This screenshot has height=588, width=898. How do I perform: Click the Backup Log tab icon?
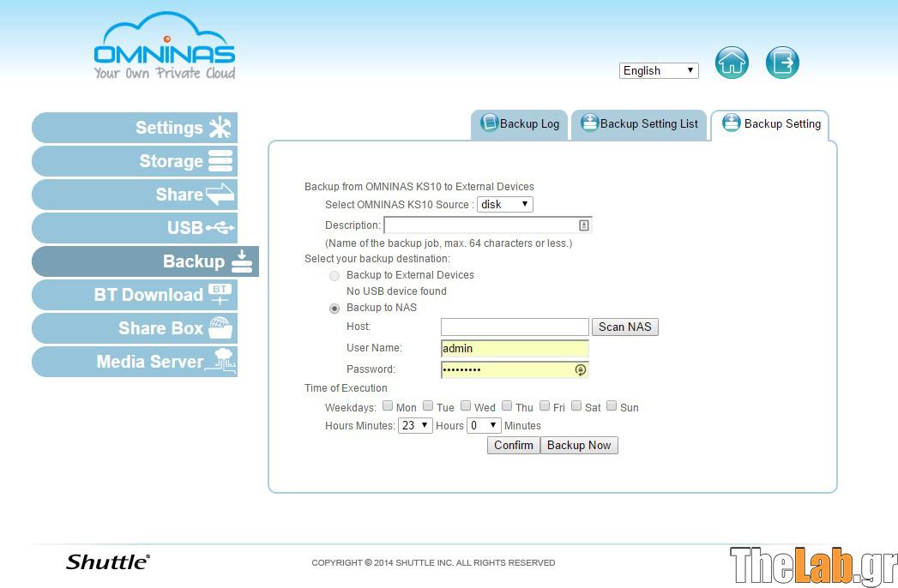click(489, 123)
